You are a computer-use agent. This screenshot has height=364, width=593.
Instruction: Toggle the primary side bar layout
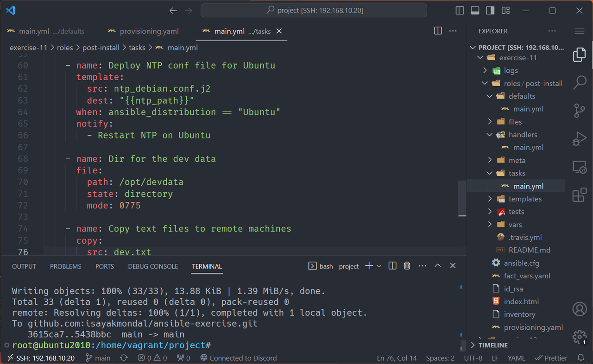(x=460, y=10)
